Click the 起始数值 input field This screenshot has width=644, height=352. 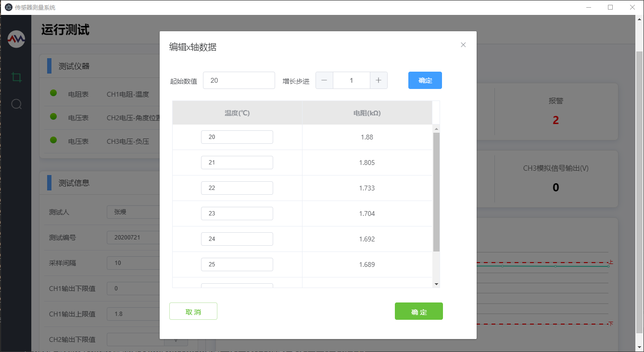click(239, 80)
